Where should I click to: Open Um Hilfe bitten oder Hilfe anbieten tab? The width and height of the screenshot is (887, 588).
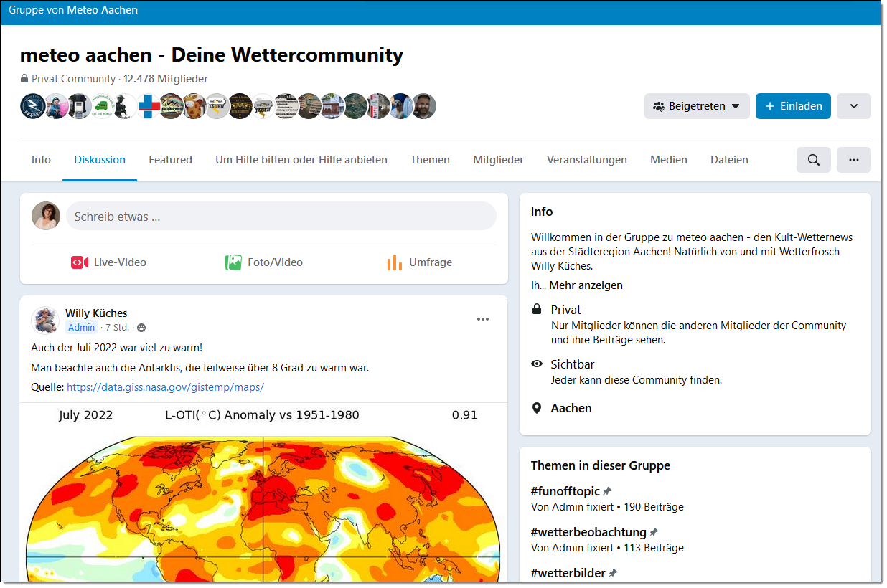click(x=301, y=160)
